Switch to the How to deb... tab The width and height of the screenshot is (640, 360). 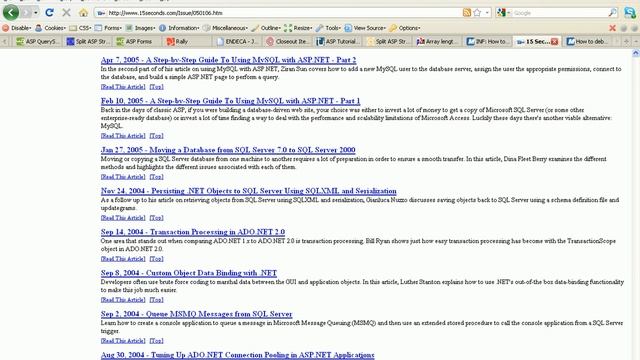click(587, 41)
